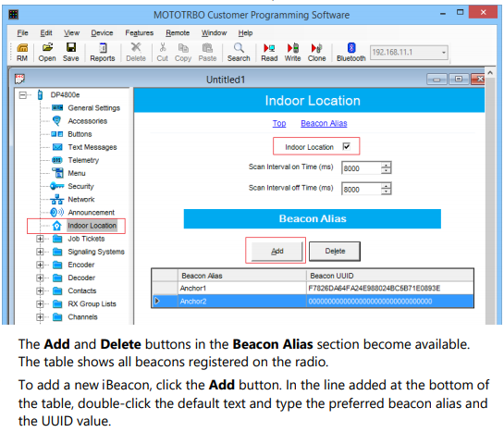Click the Delete toolbar icon
Image resolution: width=504 pixels, height=432 pixels.
(136, 52)
